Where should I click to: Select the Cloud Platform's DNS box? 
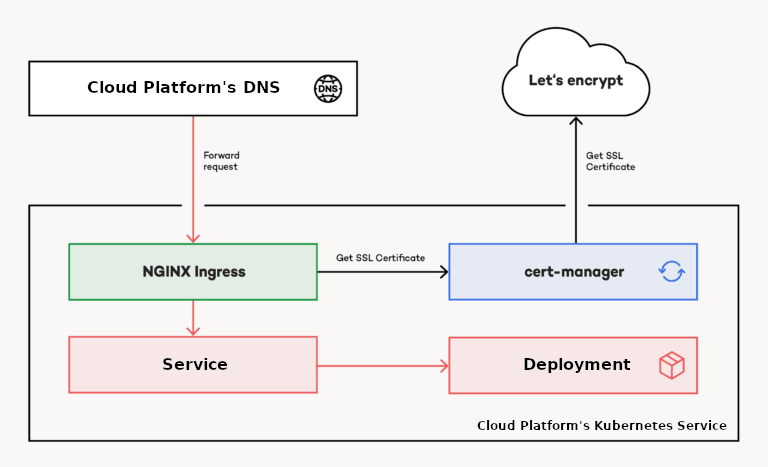193,89
